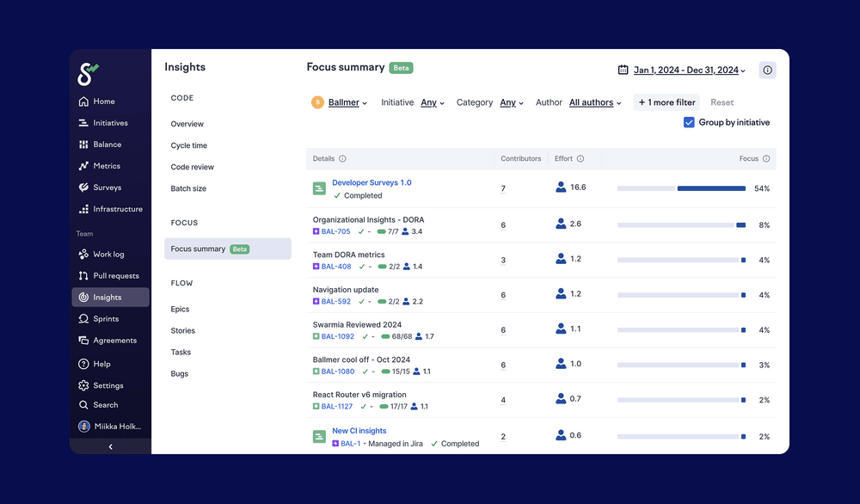The height and width of the screenshot is (504, 860).
Task: Collapse the sidebar with the chevron
Action: [x=110, y=446]
